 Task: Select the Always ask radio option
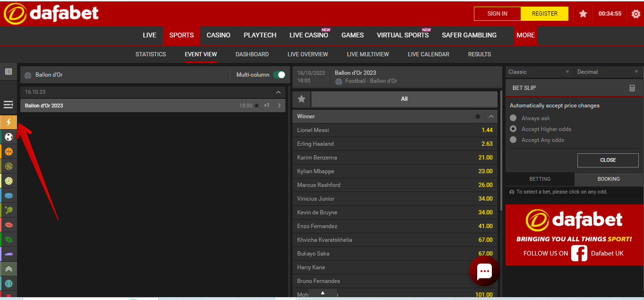click(513, 118)
